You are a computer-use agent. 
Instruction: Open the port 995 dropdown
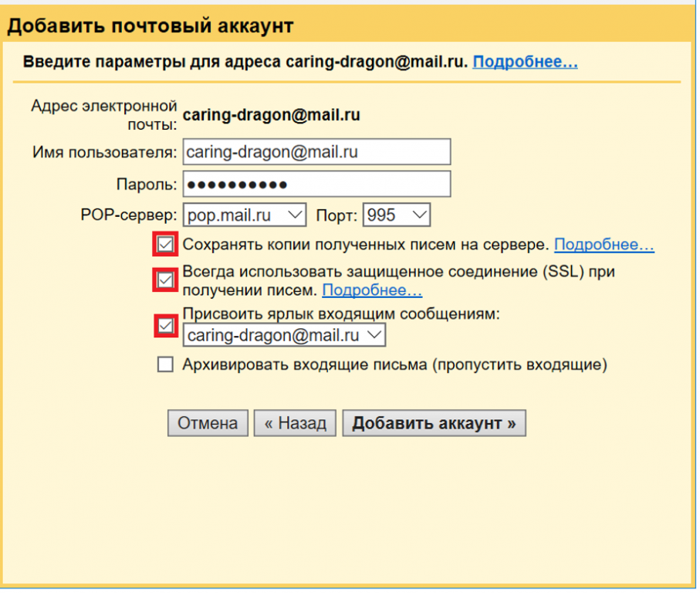pyautogui.click(x=397, y=215)
